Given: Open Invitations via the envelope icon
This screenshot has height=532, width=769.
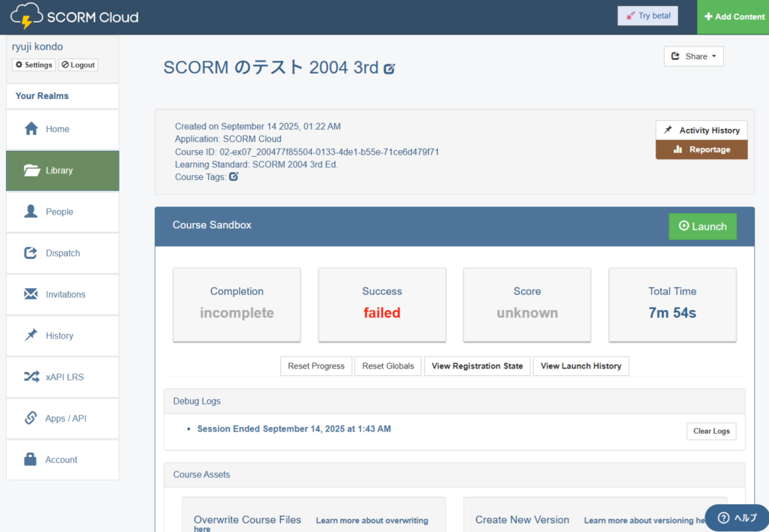Looking at the screenshot, I should (x=31, y=294).
